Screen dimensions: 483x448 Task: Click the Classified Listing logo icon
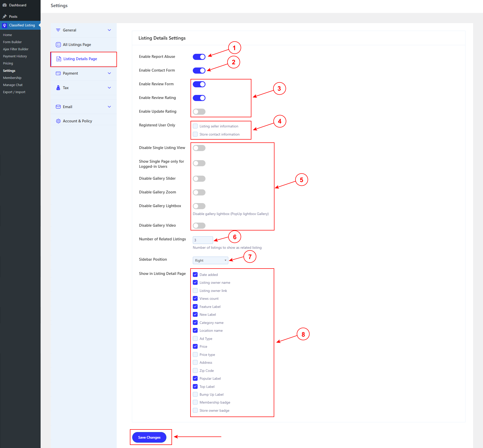(5, 25)
